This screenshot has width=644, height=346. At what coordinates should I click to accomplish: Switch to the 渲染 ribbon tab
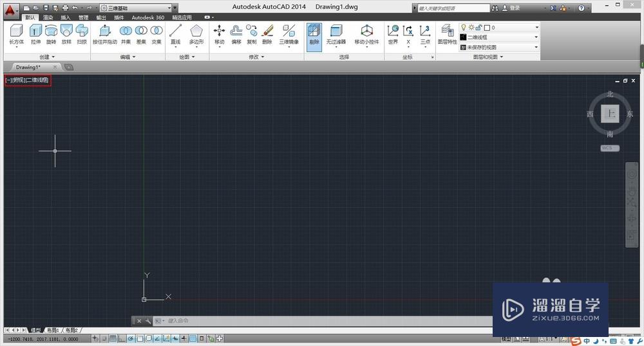(48, 17)
